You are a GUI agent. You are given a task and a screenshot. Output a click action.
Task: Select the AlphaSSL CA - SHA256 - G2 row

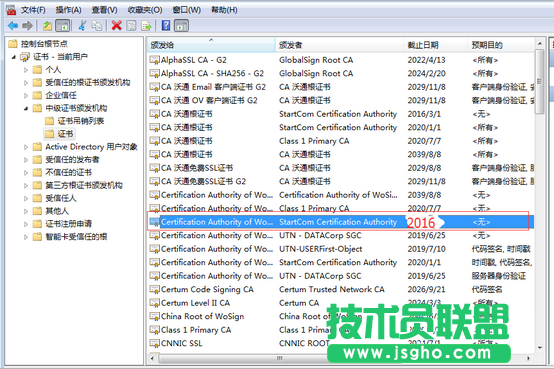(341, 74)
